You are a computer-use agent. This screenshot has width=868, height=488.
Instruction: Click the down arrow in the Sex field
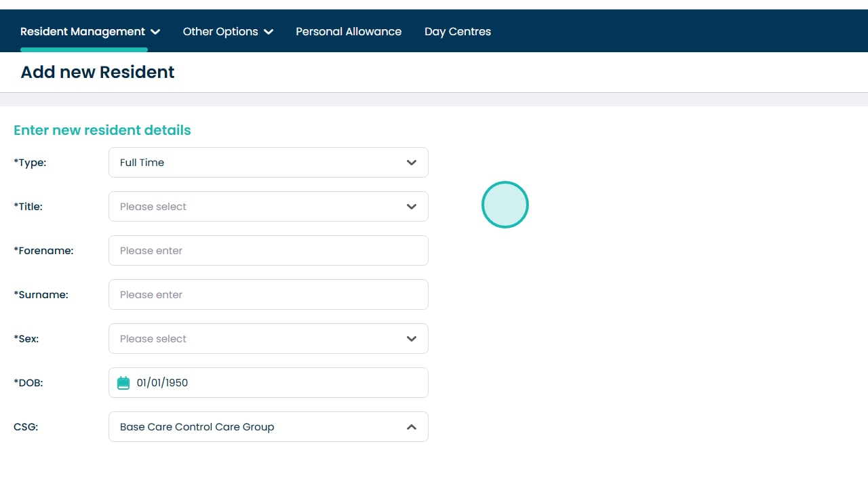click(x=411, y=339)
